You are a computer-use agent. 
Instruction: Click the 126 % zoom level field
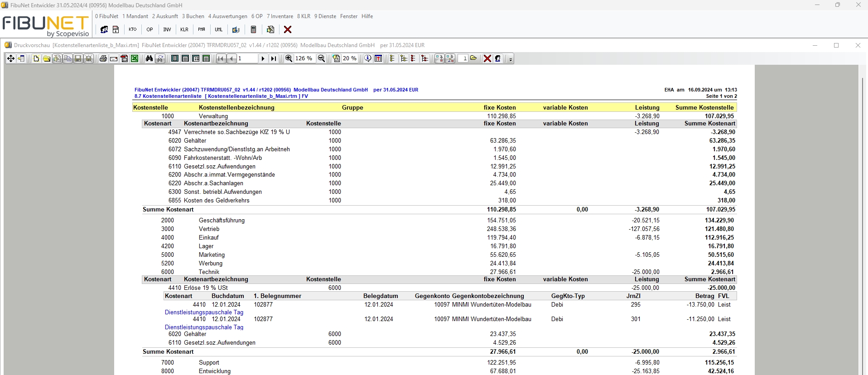[x=304, y=58]
